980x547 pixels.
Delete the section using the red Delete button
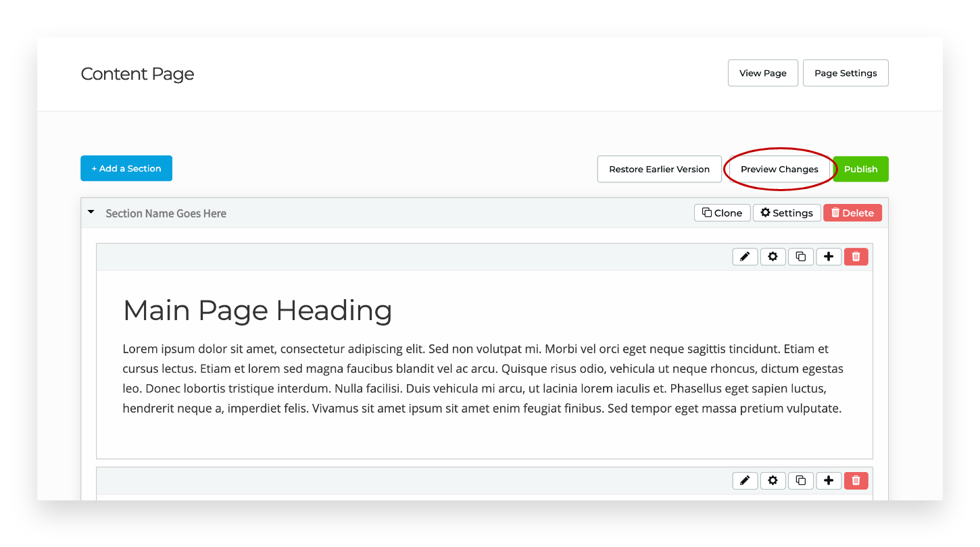click(852, 212)
